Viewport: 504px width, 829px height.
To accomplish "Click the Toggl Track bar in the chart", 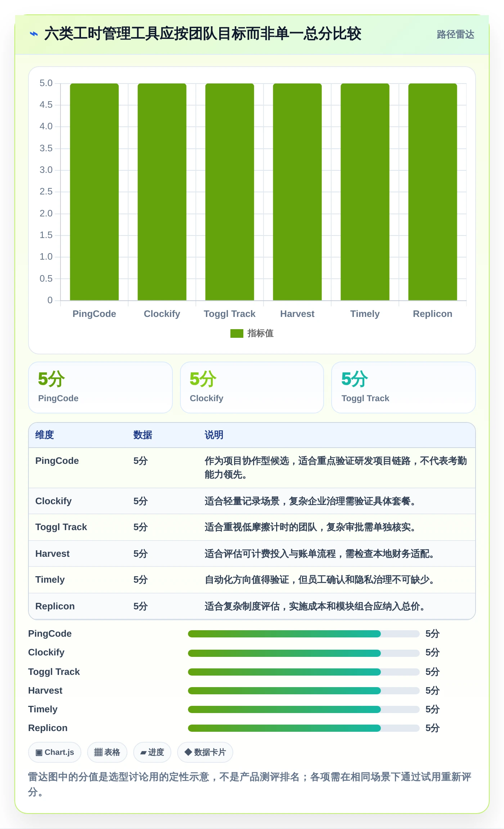I will pyautogui.click(x=230, y=192).
